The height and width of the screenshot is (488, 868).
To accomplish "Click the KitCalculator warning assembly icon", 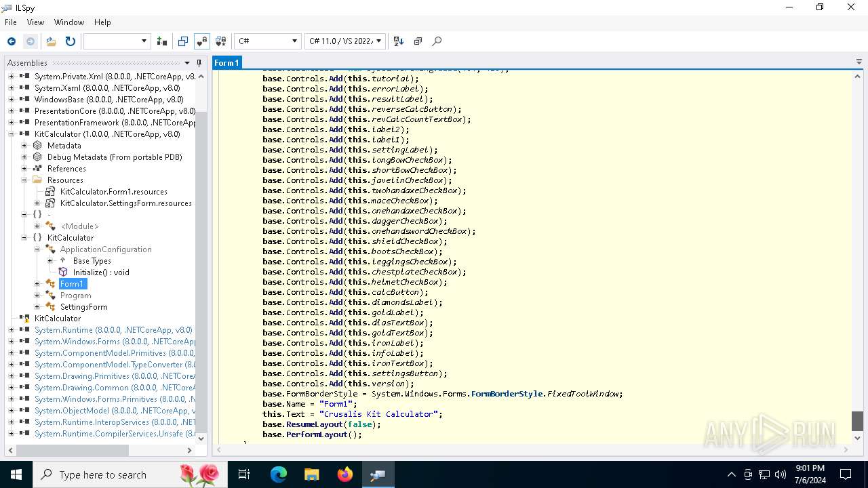I will click(x=24, y=319).
